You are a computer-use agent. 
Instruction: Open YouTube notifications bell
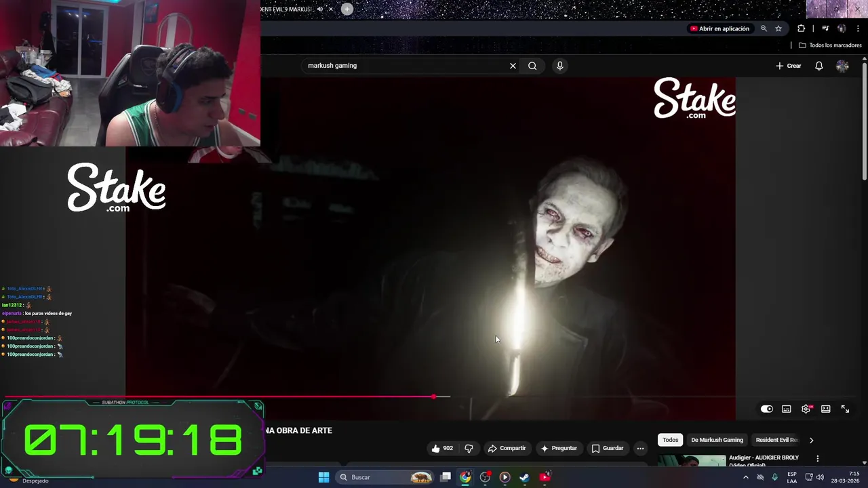pyautogui.click(x=819, y=66)
